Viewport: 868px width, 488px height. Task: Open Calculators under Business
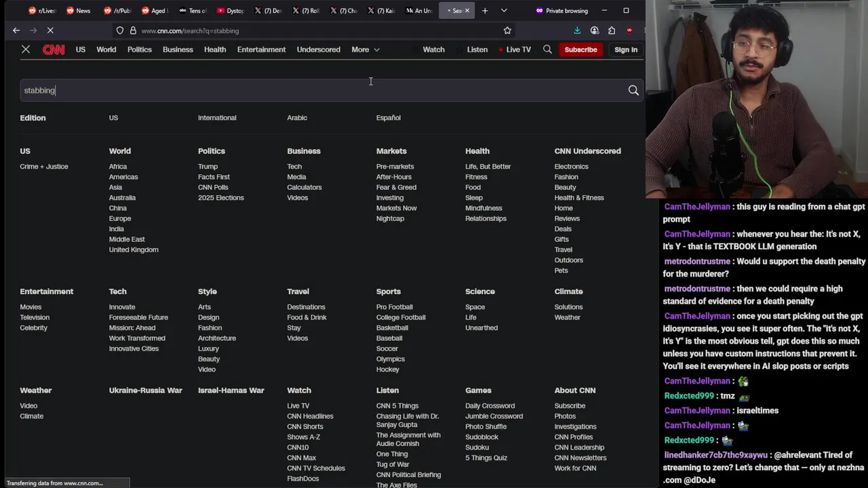304,187
